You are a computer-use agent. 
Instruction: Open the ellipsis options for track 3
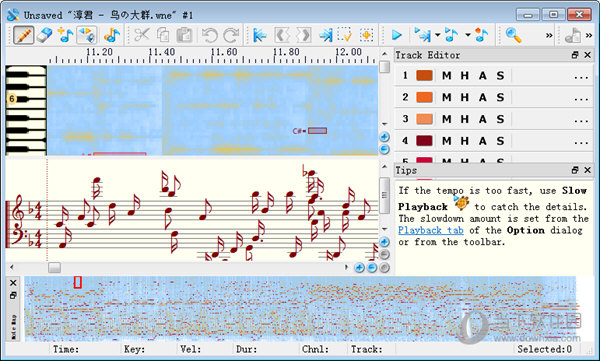[x=581, y=121]
